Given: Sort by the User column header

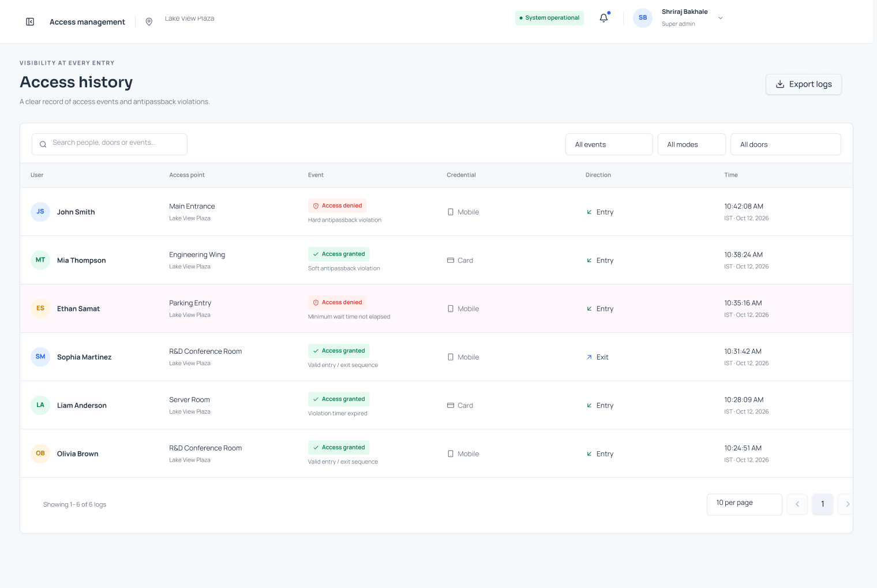Looking at the screenshot, I should tap(37, 175).
